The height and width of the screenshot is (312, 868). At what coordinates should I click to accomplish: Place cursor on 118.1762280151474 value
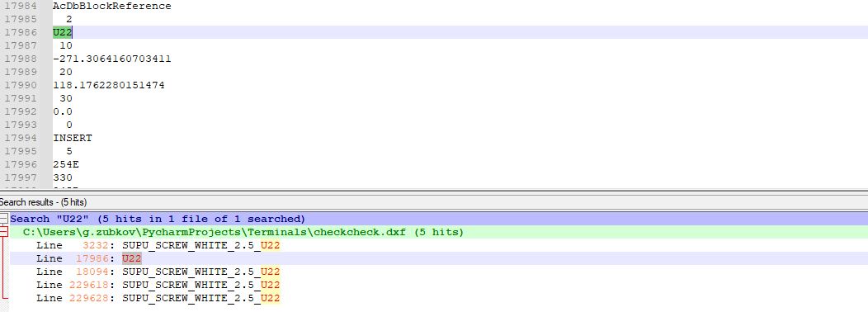tap(109, 85)
